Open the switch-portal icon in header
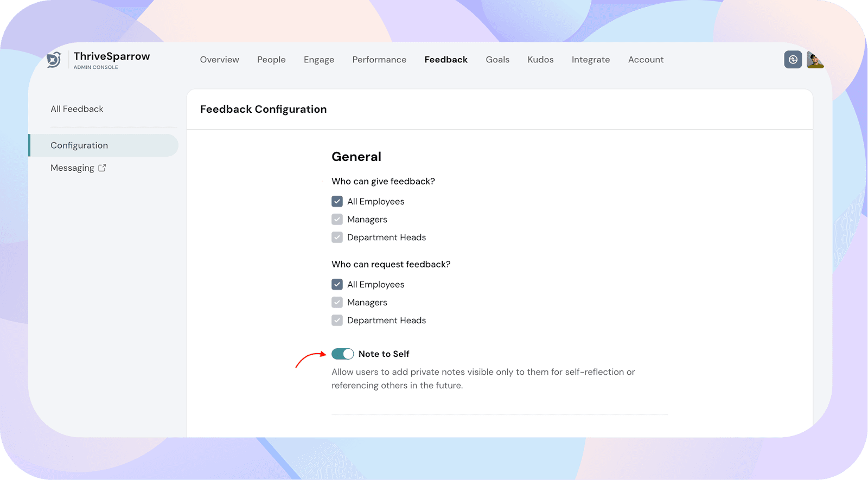868x480 pixels. 793,60
